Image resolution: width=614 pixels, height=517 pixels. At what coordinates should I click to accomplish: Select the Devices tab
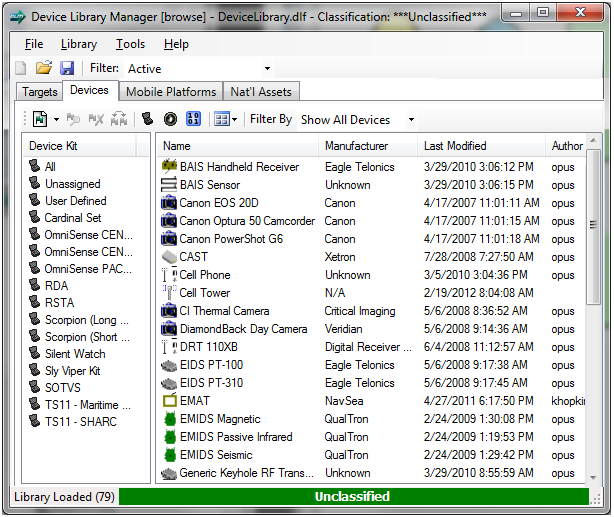tap(90, 90)
